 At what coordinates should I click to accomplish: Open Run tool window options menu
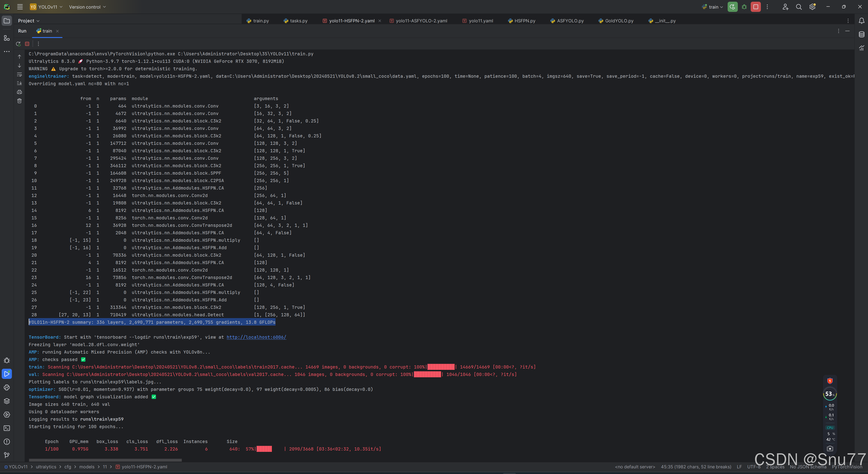tap(839, 31)
